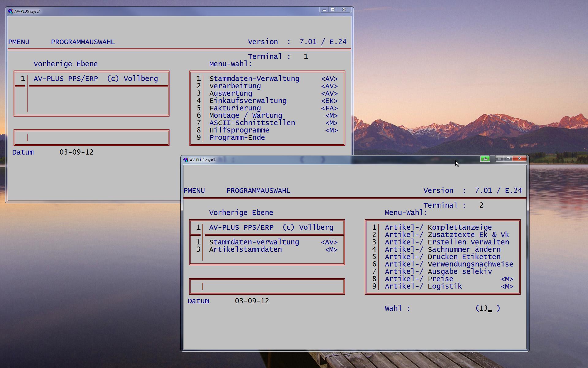Click the Terminal : 1 indicator
The height and width of the screenshot is (368, 588).
[x=278, y=57]
